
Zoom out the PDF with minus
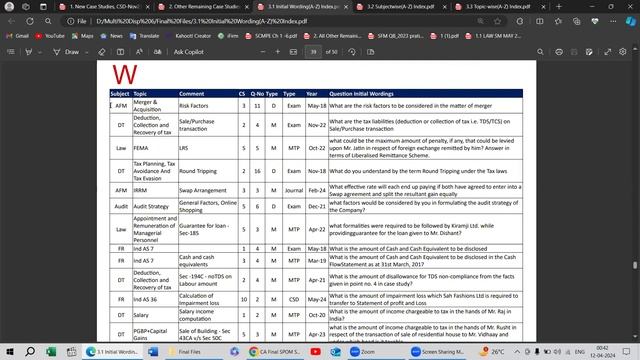tap(263, 52)
